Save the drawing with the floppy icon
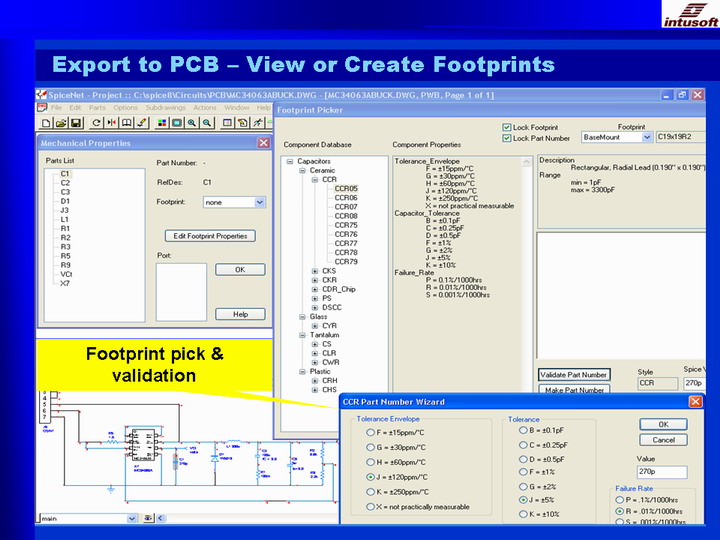The image size is (720, 540). point(76,123)
